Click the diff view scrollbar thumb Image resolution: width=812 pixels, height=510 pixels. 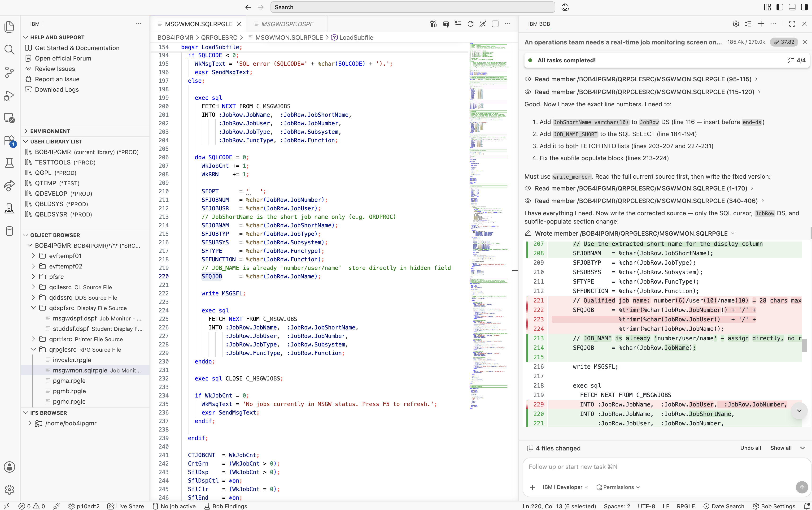pos(804,345)
